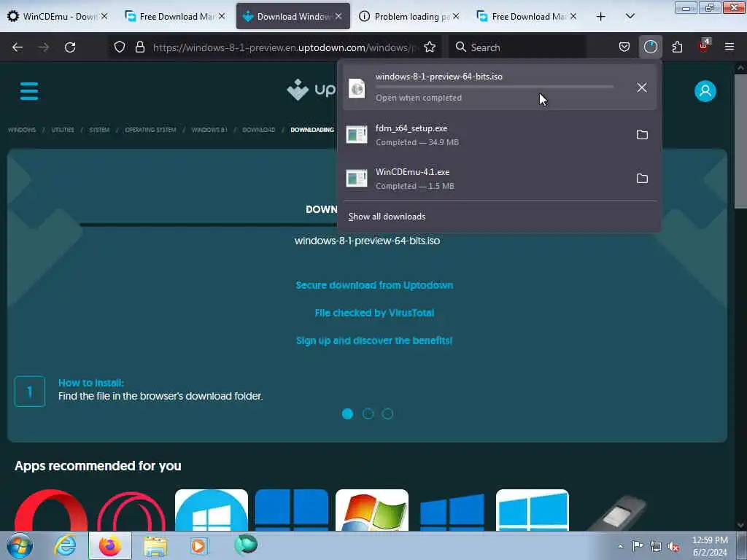
Task: Select third carousel dot indicator
Action: pos(388,414)
